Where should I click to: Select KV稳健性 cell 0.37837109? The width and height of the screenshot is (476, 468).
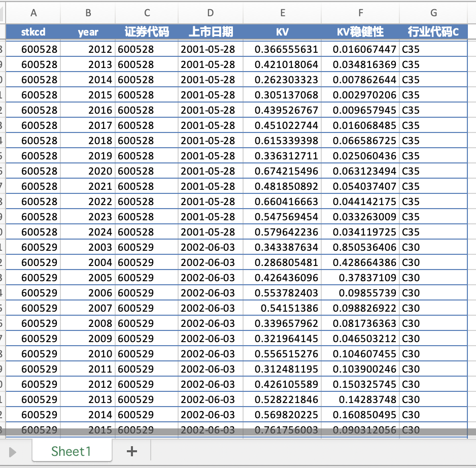point(361,277)
